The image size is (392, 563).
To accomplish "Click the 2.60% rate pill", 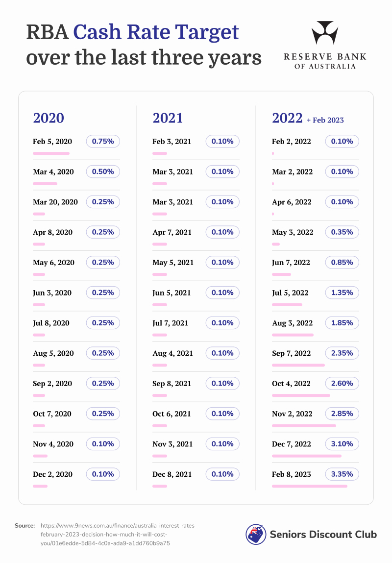I will tap(342, 384).
